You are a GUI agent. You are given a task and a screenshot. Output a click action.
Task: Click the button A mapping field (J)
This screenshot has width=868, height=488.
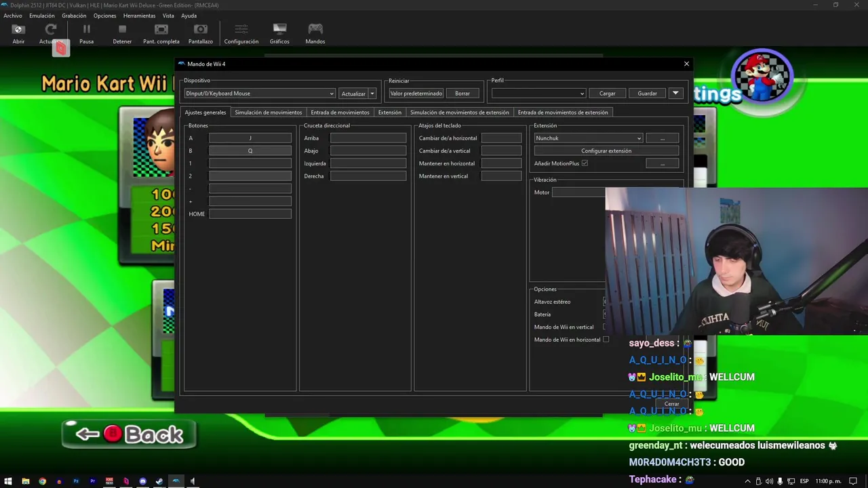pos(250,138)
